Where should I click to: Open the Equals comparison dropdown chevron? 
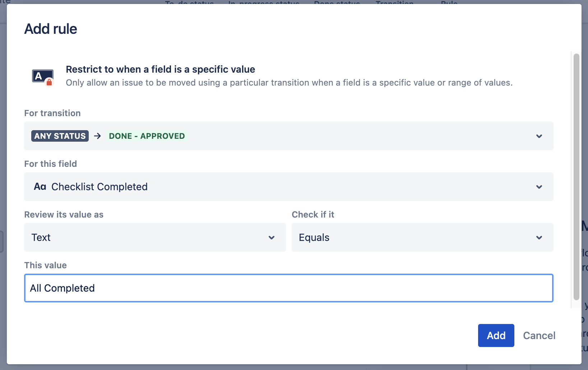(539, 237)
